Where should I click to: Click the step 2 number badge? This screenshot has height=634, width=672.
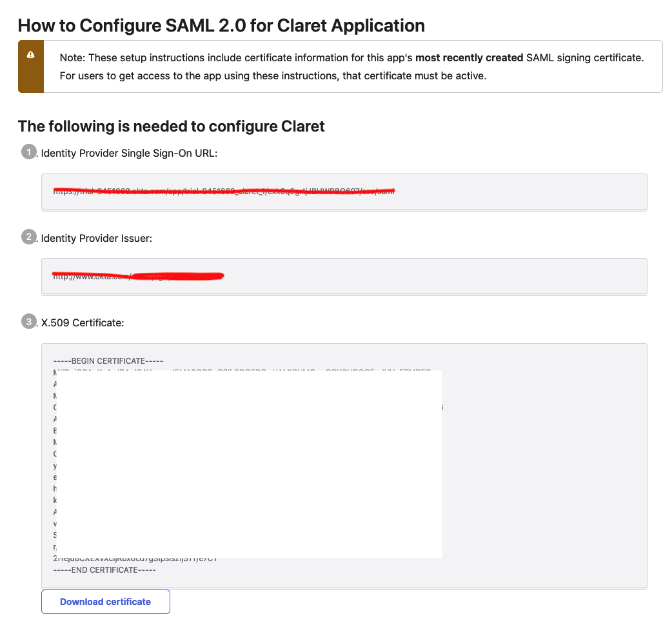click(29, 237)
